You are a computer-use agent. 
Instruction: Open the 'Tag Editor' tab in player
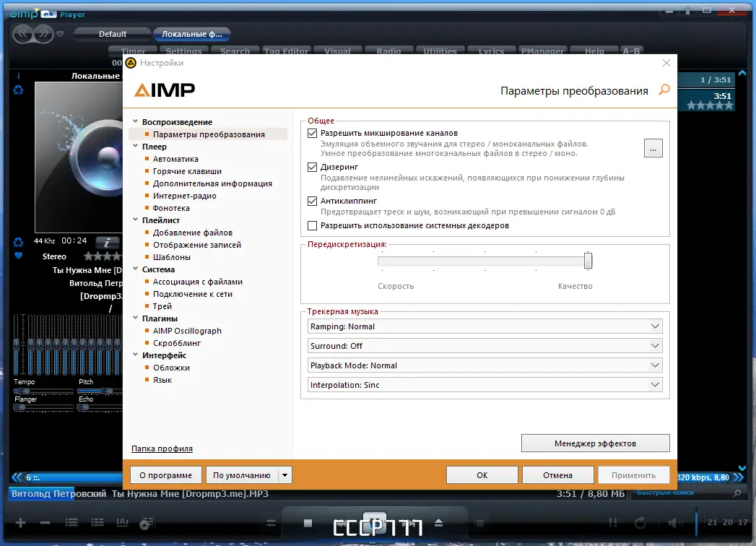click(x=287, y=51)
